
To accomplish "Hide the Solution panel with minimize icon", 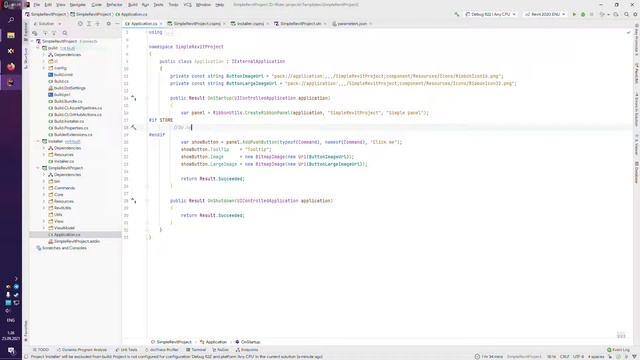I will (x=118, y=24).
